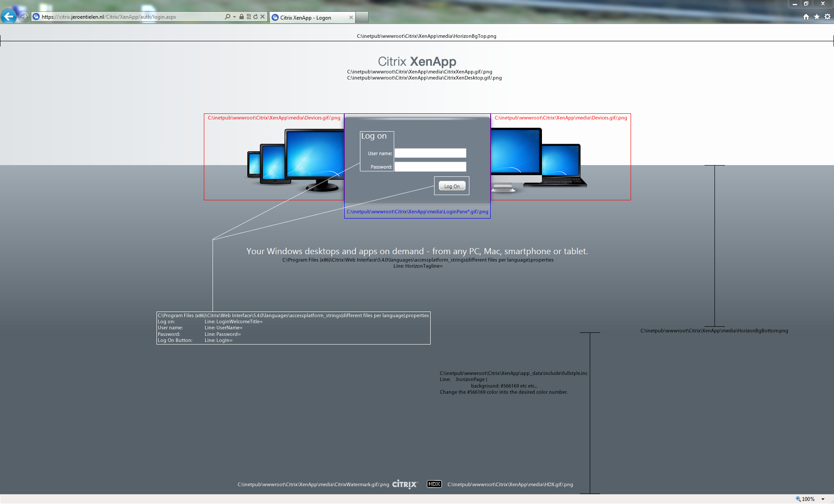Click the iMac and laptop devices image
834x504 pixels.
539,160
